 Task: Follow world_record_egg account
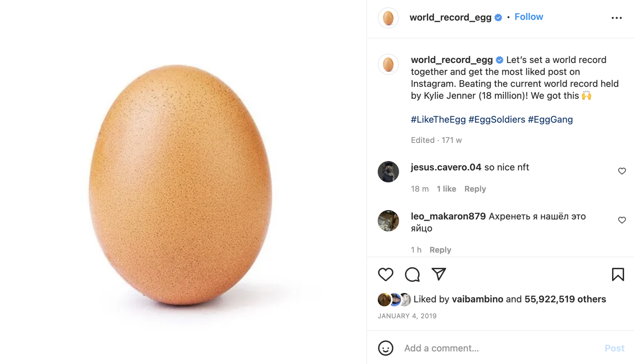[529, 17]
